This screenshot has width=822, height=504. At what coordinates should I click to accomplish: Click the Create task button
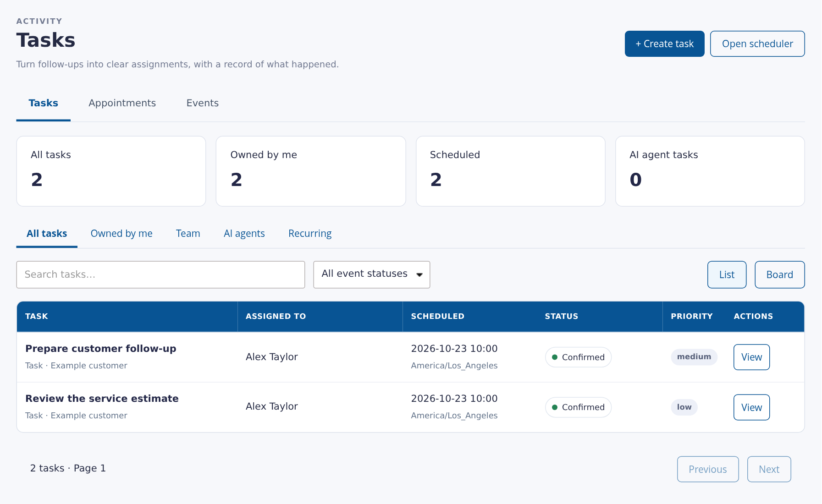coord(664,44)
